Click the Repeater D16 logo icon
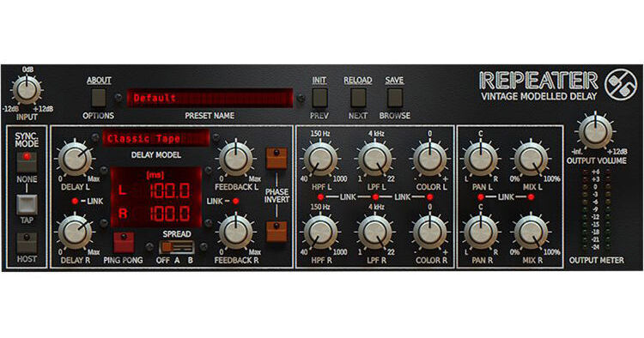The image size is (644, 338). (x=621, y=85)
